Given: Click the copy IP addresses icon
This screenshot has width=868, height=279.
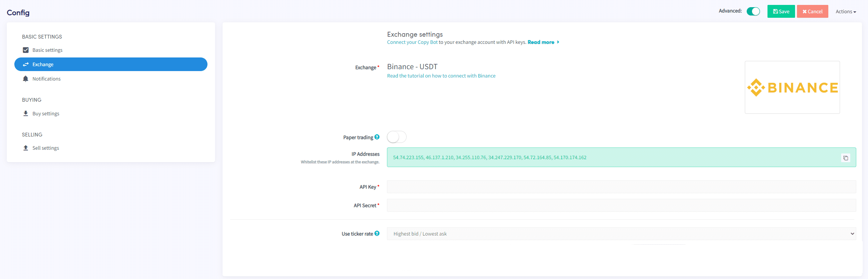Looking at the screenshot, I should click(x=846, y=158).
